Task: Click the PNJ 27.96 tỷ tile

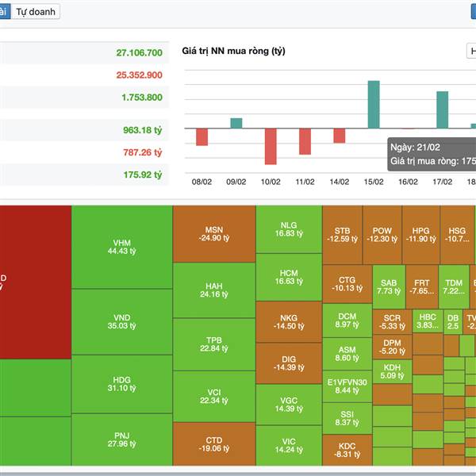Action: [x=121, y=440]
